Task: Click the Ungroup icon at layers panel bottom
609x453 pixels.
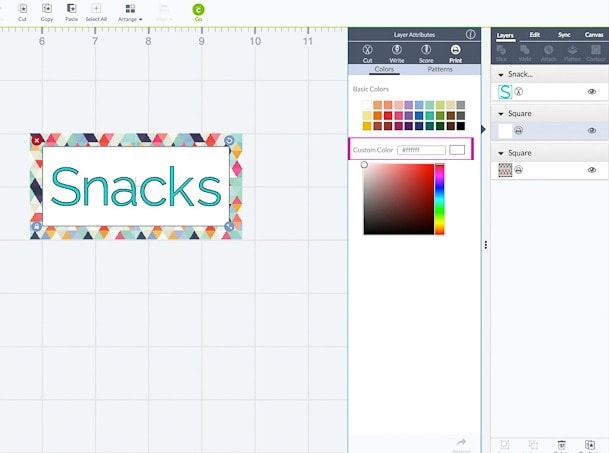Action: (533, 445)
